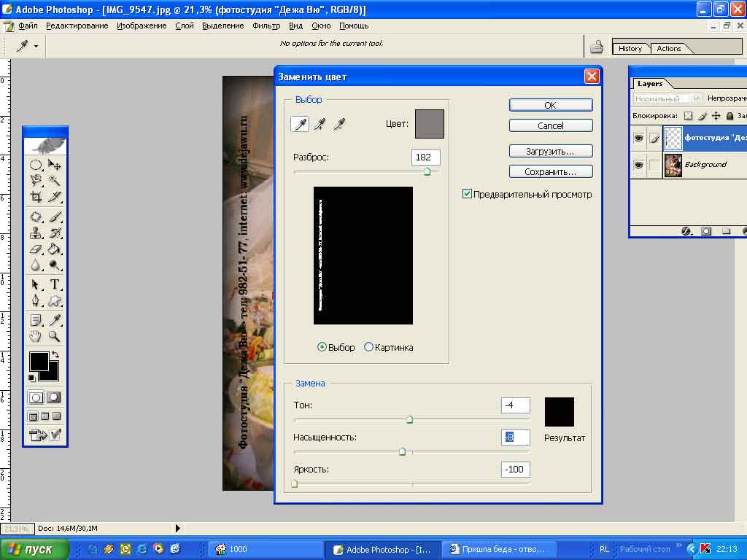The height and width of the screenshot is (560, 747).
Task: Click the Тон hue slider handle
Action: (409, 419)
